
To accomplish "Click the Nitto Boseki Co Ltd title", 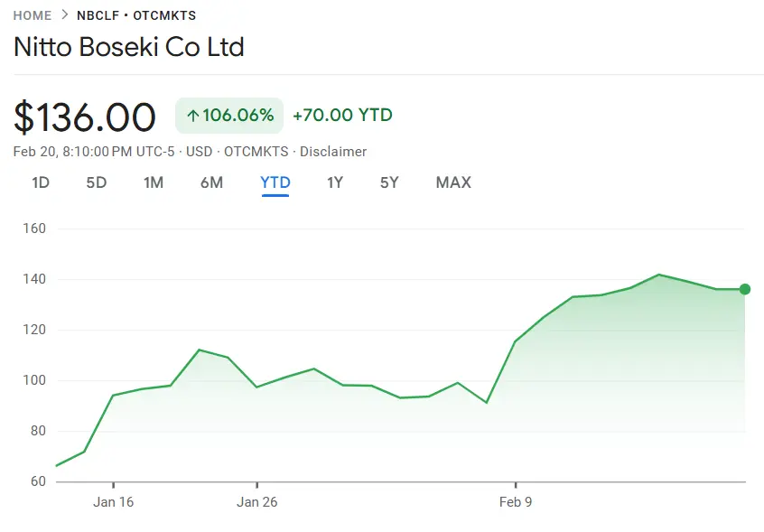I will click(129, 47).
